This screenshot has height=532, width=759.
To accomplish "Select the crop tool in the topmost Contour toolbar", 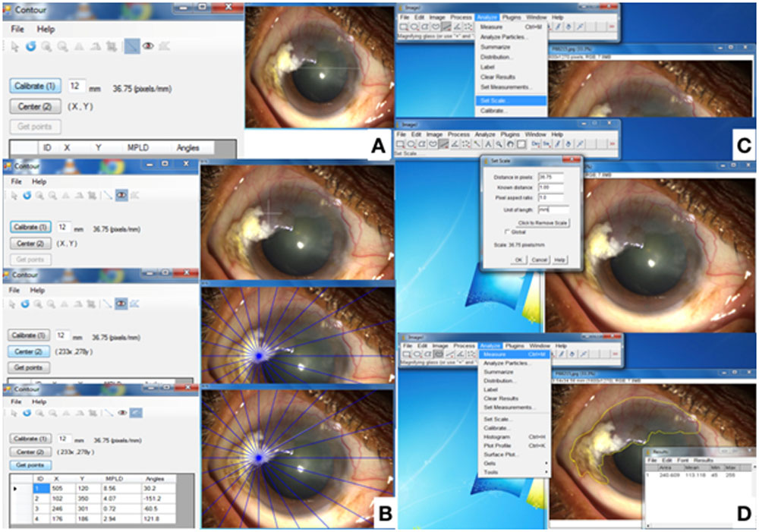I will tap(112, 46).
